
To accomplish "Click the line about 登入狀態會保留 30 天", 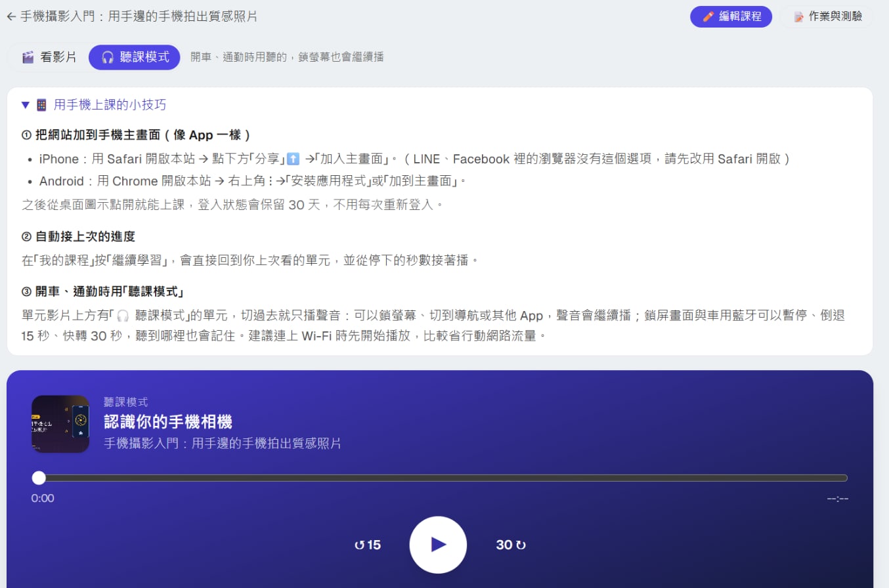I will click(233, 205).
